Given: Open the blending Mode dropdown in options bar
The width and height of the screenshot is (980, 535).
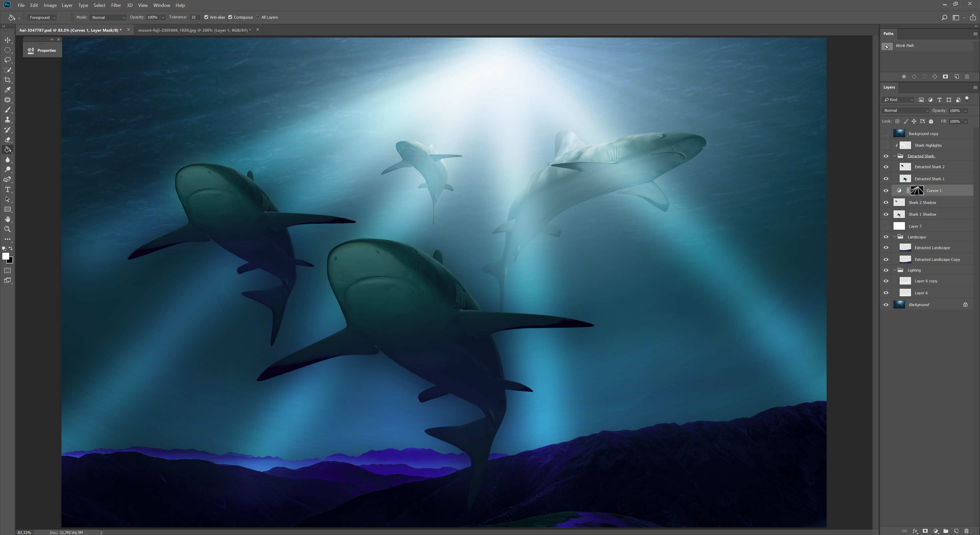Looking at the screenshot, I should click(x=108, y=17).
